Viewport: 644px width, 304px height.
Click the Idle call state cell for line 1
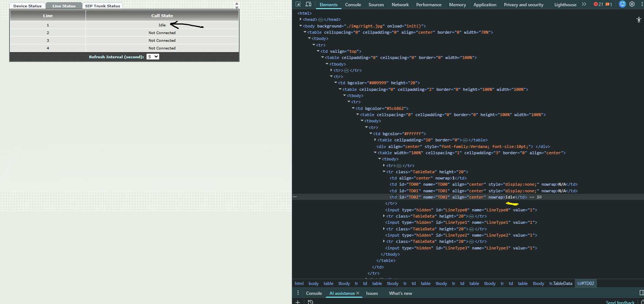pos(162,25)
